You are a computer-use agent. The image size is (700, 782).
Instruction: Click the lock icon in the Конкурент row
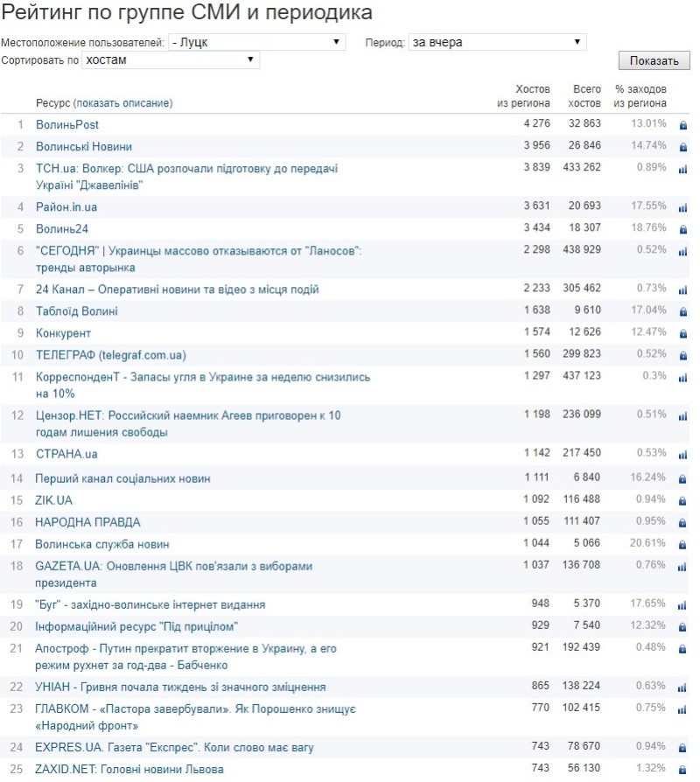[x=683, y=334]
